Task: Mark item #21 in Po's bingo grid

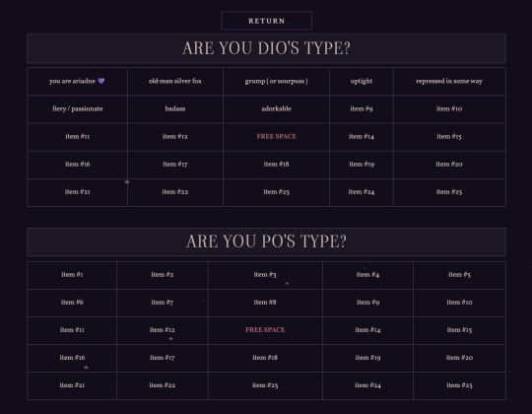Action: tap(72, 385)
